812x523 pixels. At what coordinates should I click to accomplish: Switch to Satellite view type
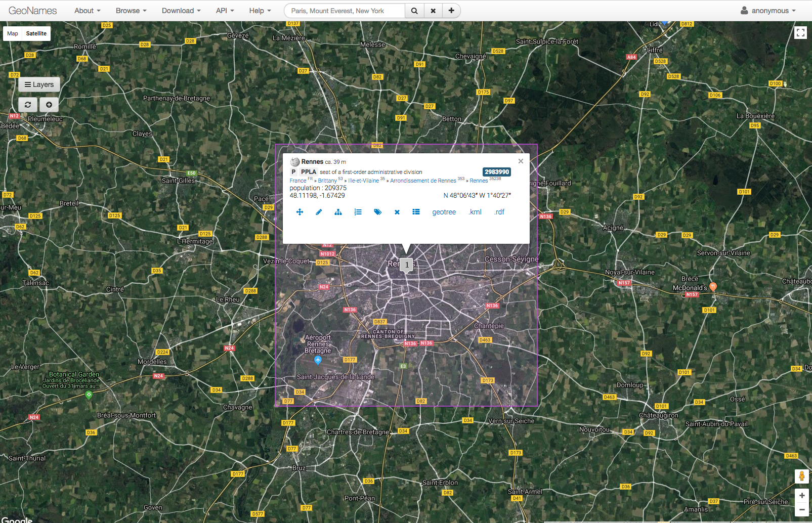(x=36, y=33)
